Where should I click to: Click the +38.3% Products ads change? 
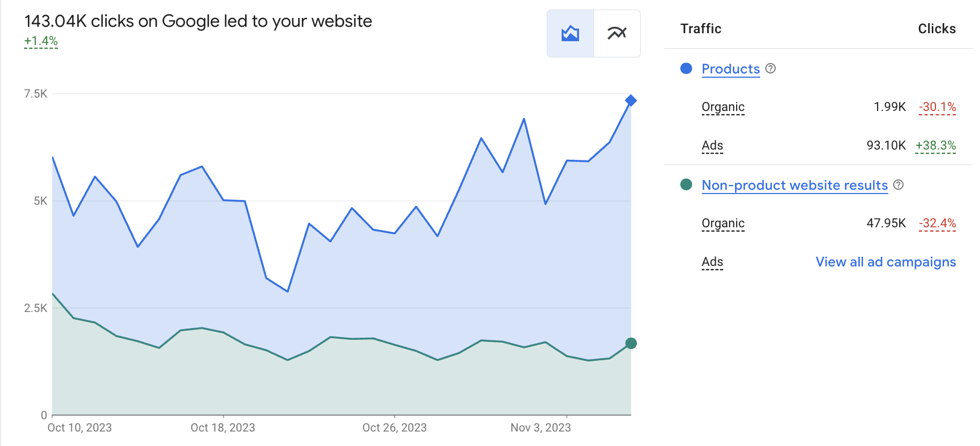[x=936, y=146]
